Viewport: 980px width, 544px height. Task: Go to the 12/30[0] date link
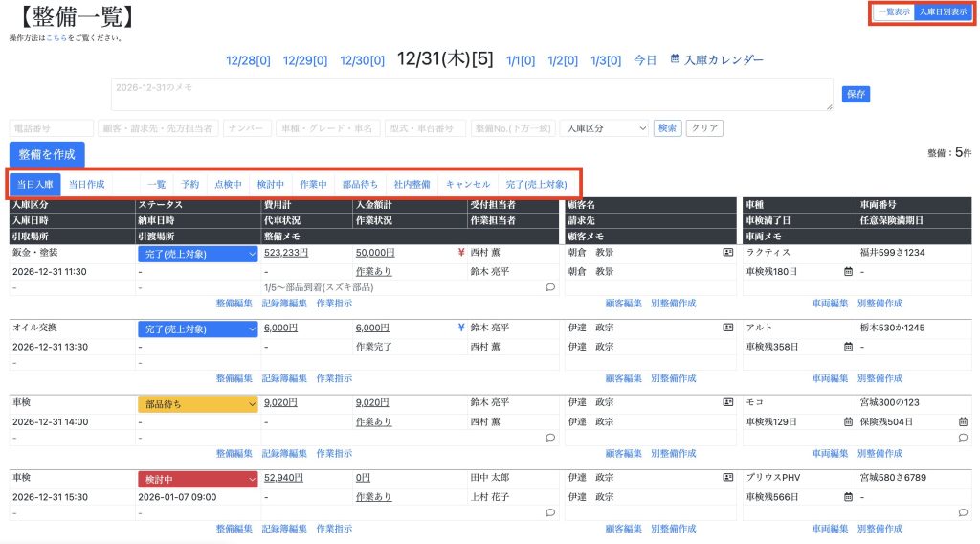pyautogui.click(x=362, y=60)
